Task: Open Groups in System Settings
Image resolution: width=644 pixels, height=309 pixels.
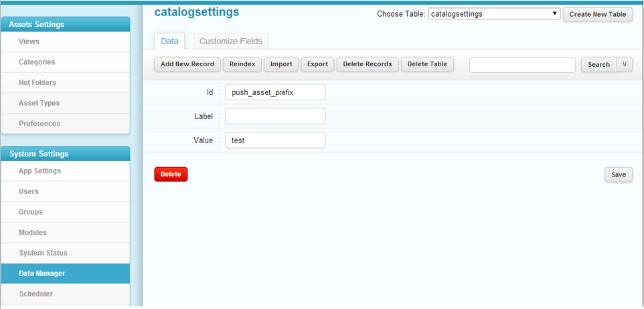Action: pos(66,212)
